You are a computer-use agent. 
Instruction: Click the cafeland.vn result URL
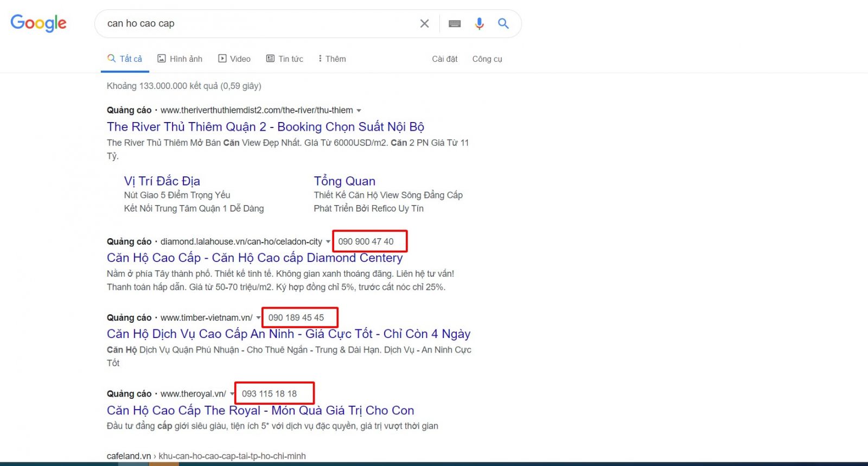pos(206,456)
